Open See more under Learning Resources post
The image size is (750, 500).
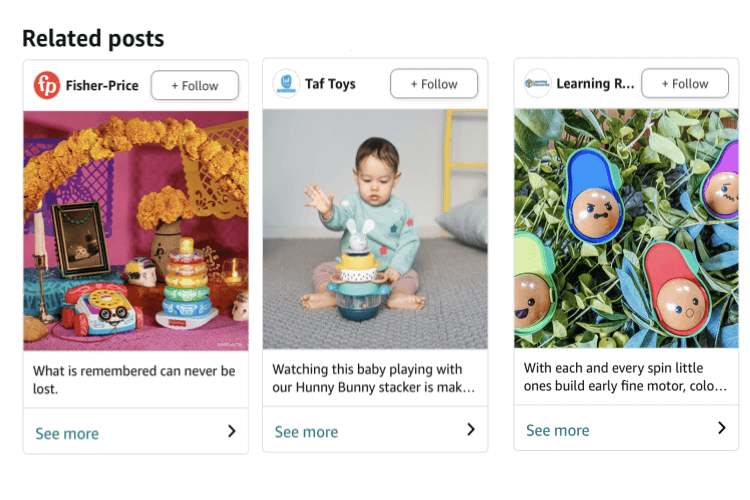pyautogui.click(x=557, y=430)
